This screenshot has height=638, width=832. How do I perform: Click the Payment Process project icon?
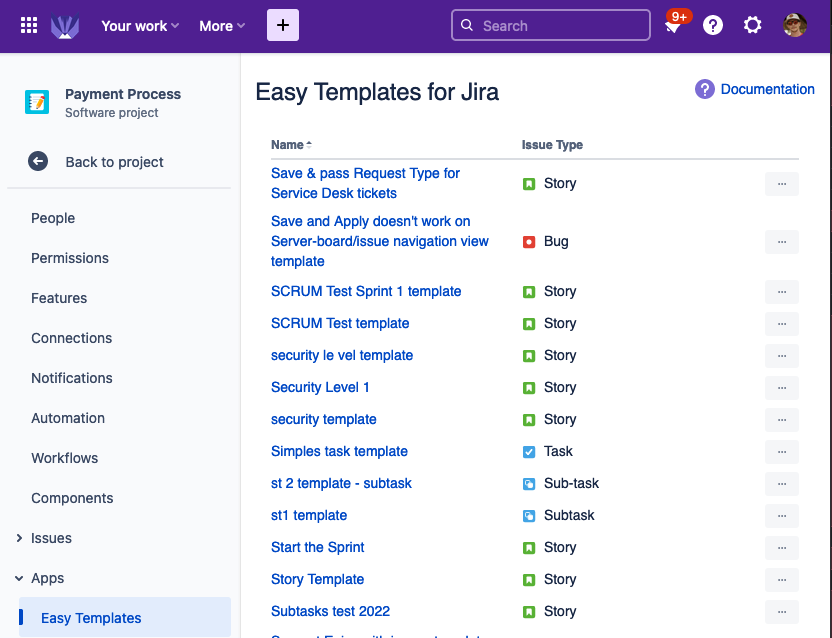(x=37, y=102)
